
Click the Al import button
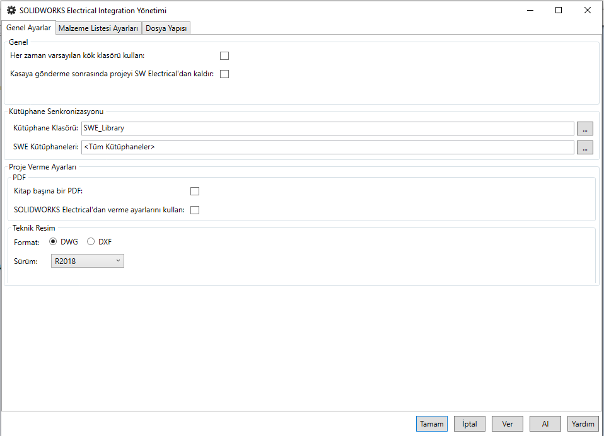click(x=545, y=424)
